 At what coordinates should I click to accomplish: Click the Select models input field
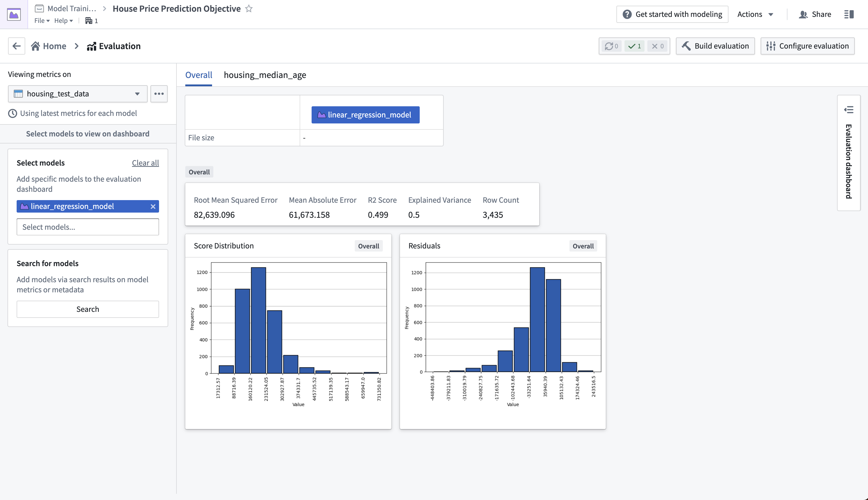[x=88, y=227]
